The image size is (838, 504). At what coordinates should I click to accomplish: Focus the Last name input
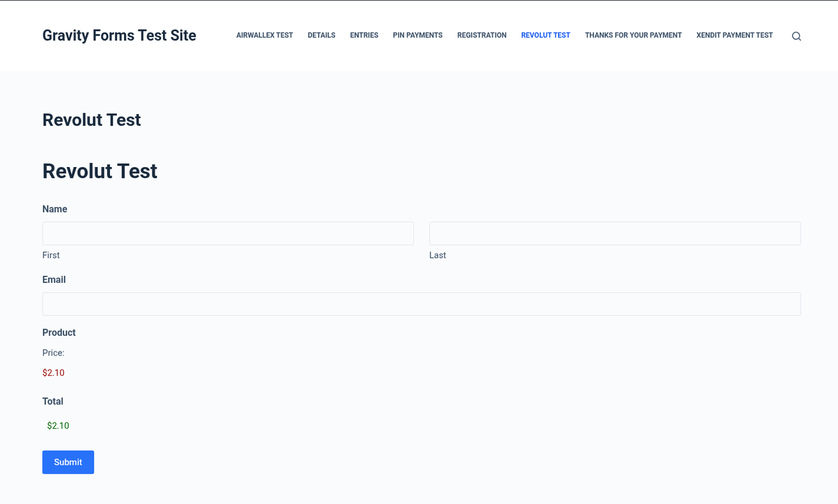(615, 233)
